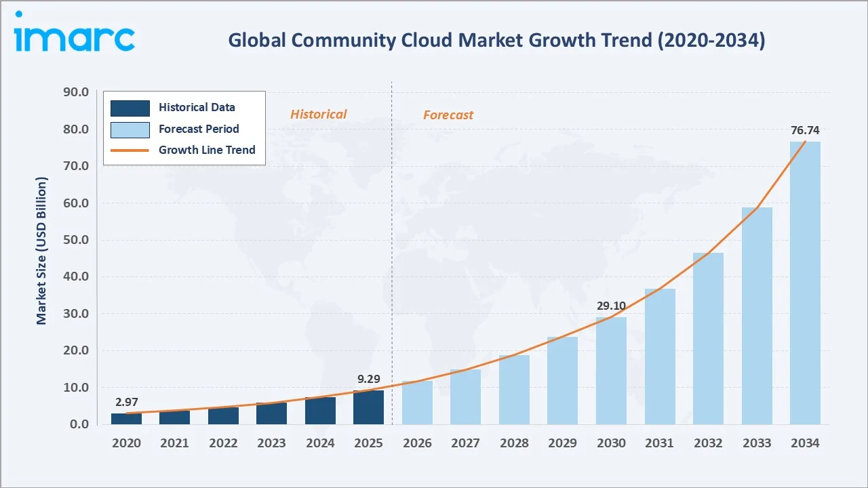Click the 80.0 y-axis tick label
Image resolution: width=868 pixels, height=488 pixels.
pyautogui.click(x=75, y=129)
